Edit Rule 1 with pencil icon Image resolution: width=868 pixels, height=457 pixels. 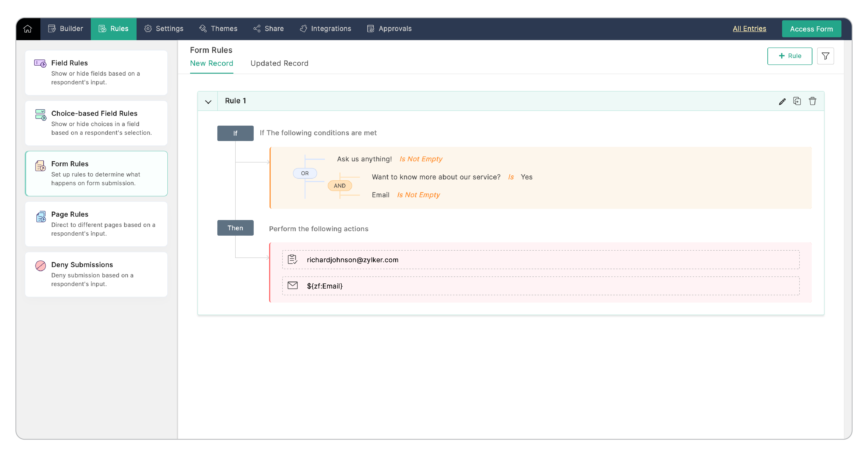(x=782, y=102)
